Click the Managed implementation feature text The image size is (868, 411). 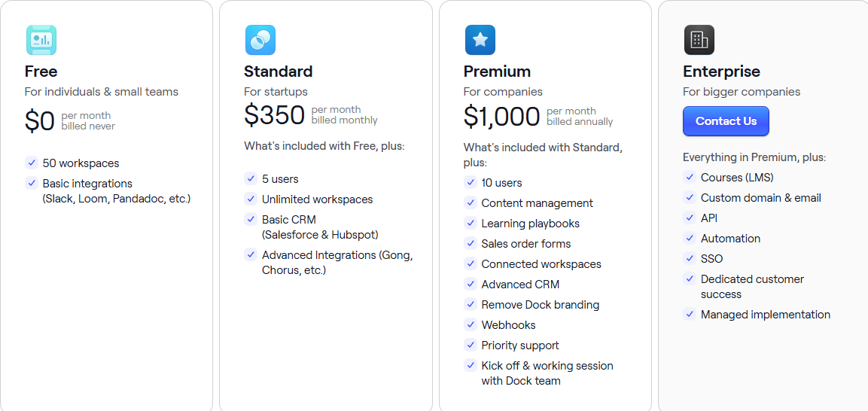point(765,315)
